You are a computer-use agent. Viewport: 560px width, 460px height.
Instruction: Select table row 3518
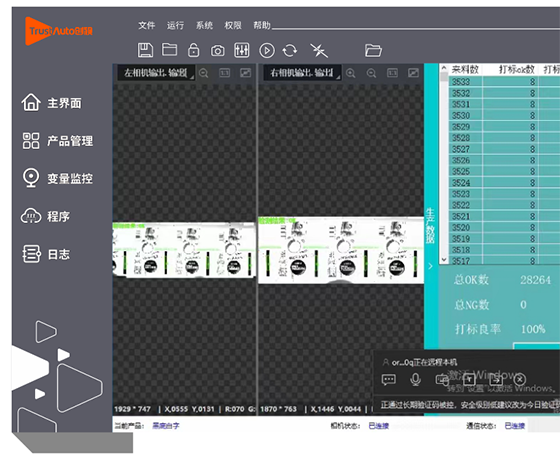(x=504, y=250)
